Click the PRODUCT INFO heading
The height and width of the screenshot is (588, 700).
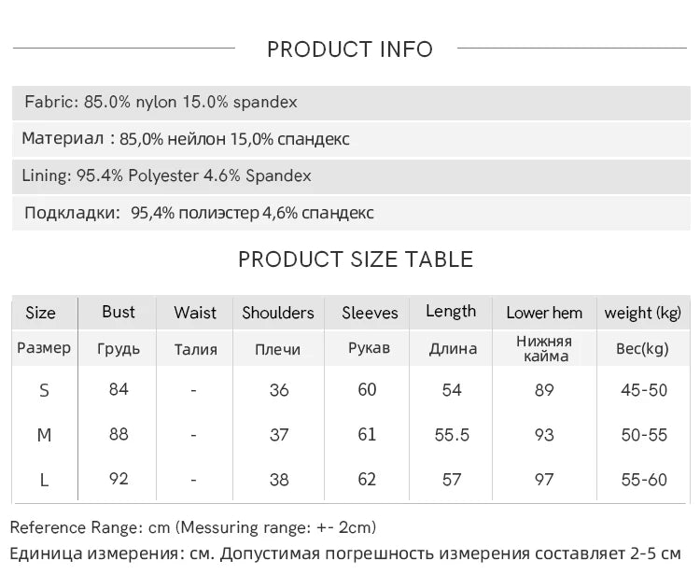click(350, 49)
